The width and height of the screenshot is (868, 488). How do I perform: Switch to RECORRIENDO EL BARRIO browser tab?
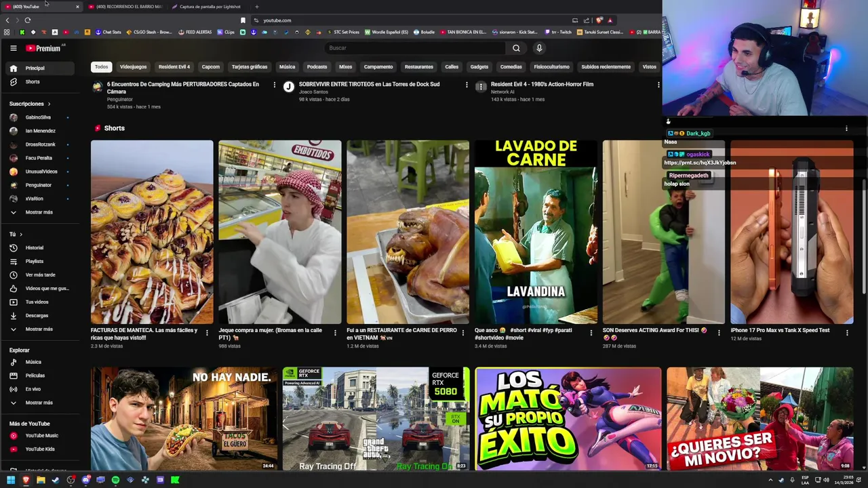tap(125, 7)
